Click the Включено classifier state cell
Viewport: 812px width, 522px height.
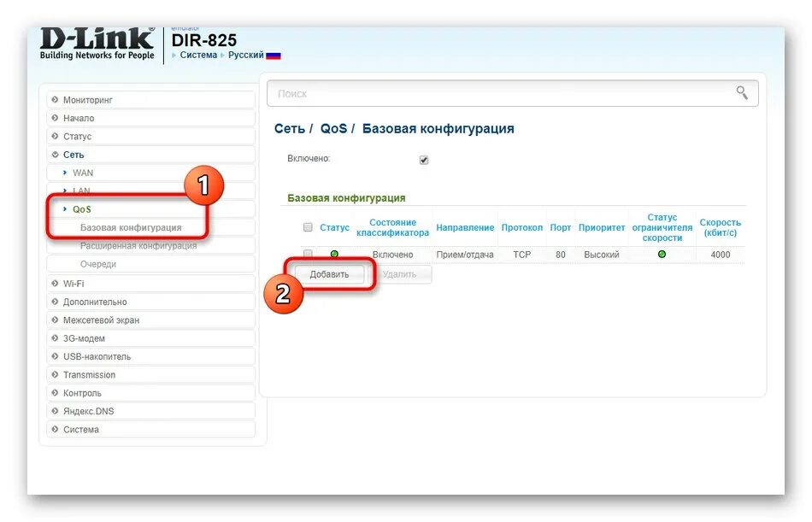pos(392,255)
